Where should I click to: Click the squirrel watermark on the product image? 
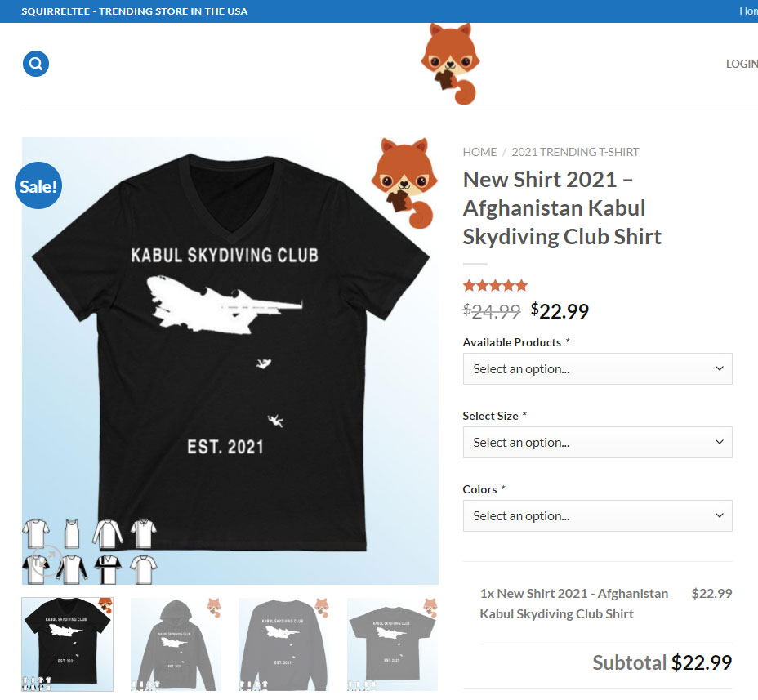(x=402, y=183)
